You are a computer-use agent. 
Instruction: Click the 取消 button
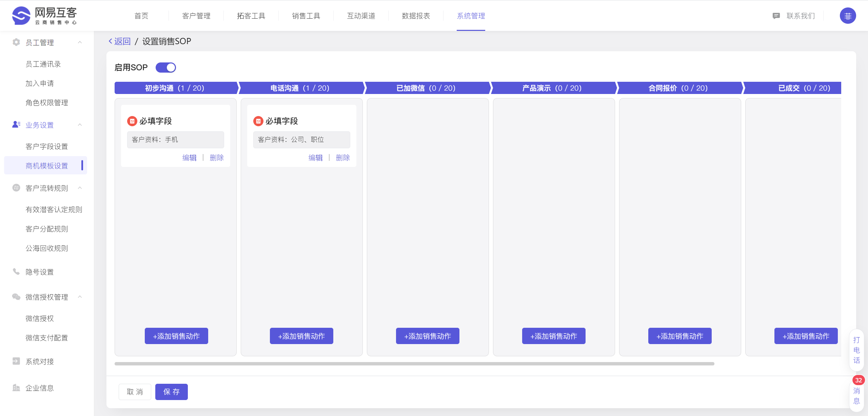135,392
